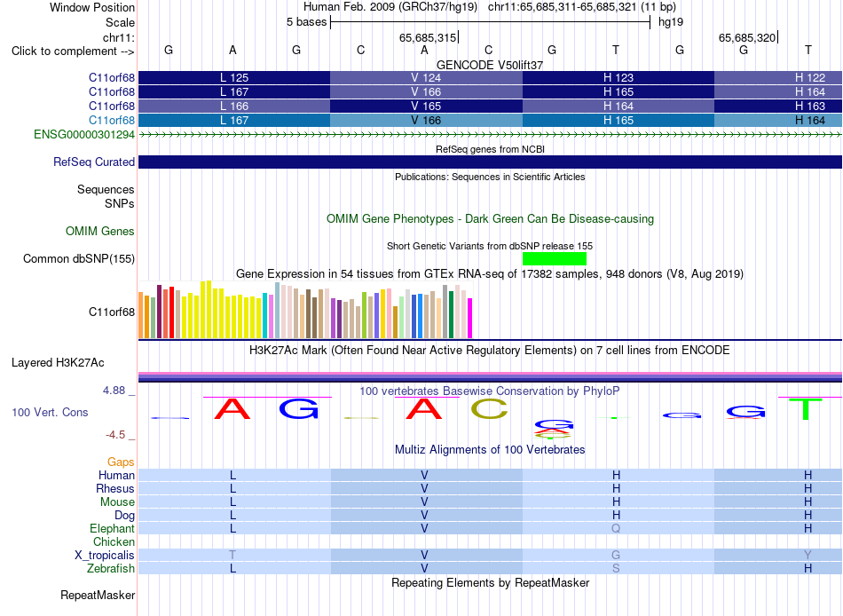The image size is (843, 616).
Task: Click '100 vertebrates Basewise Conservation by PhyloP'
Action: (x=490, y=391)
